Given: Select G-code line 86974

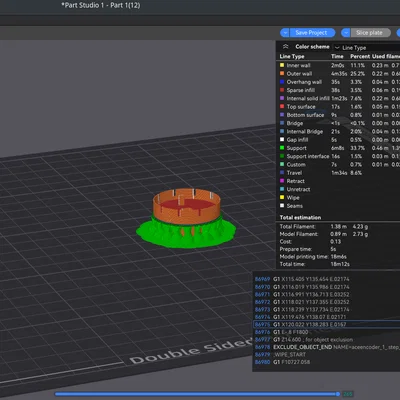Looking at the screenshot, I should click(x=327, y=317).
